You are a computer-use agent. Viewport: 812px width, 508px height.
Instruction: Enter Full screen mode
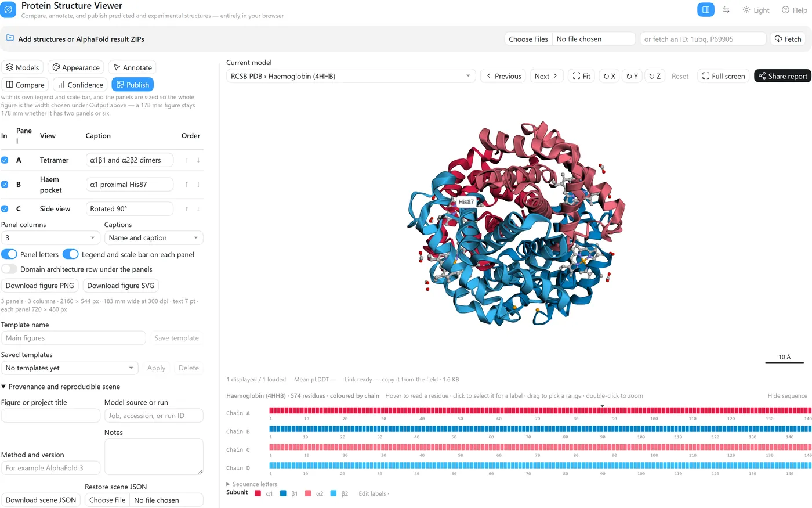723,76
